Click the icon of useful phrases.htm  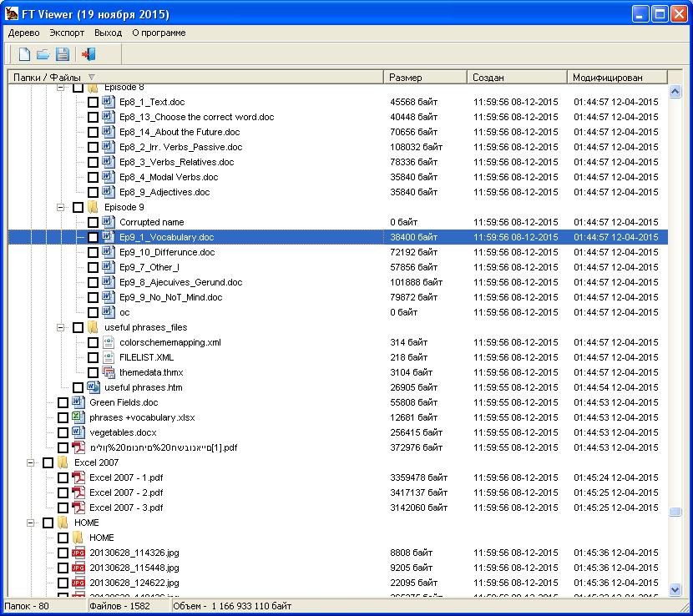click(94, 387)
